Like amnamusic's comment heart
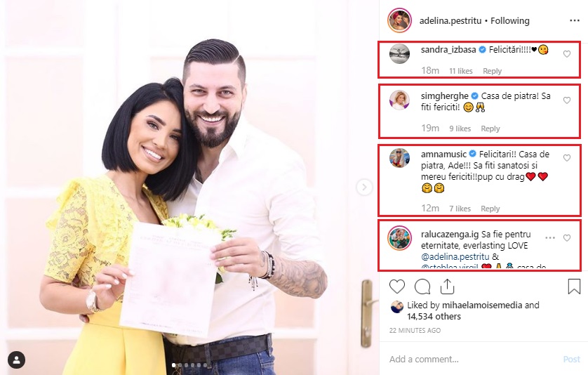Screen dimensions: 588x375 pyautogui.click(x=567, y=158)
